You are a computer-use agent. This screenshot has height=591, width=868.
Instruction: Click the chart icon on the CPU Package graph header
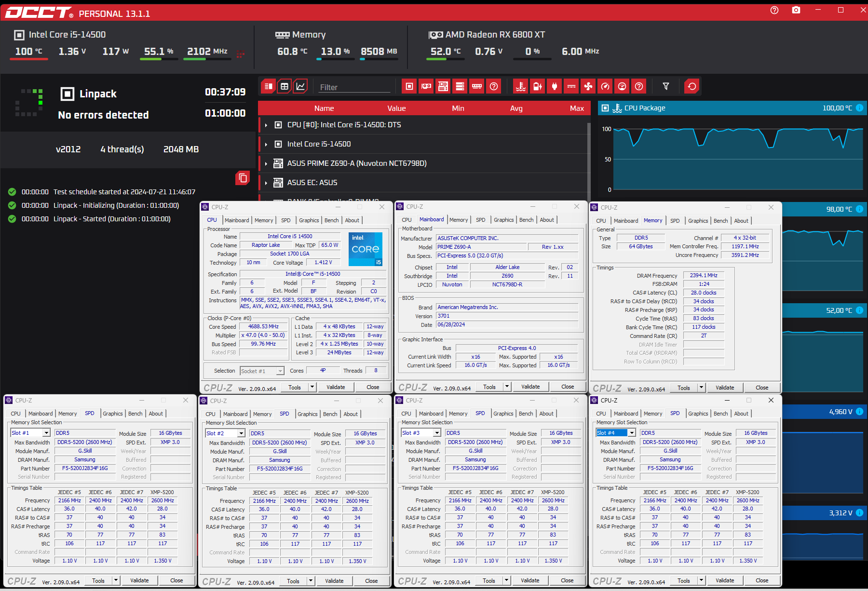coord(617,108)
